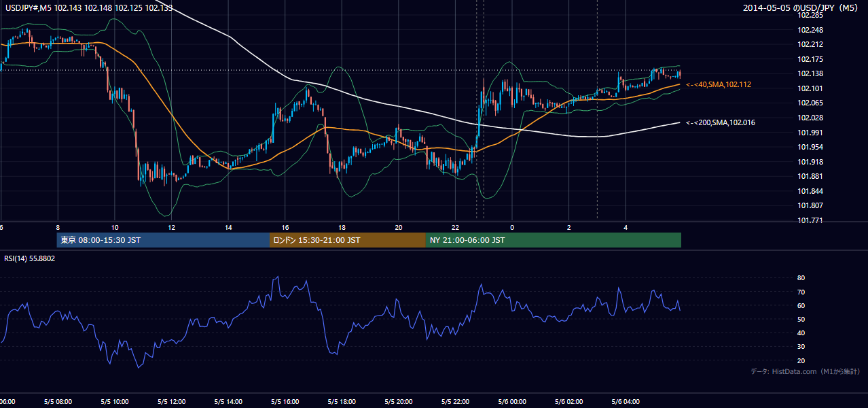The height and width of the screenshot is (408, 868).
Task: Click price axis value 101.807
Action: pyautogui.click(x=810, y=205)
